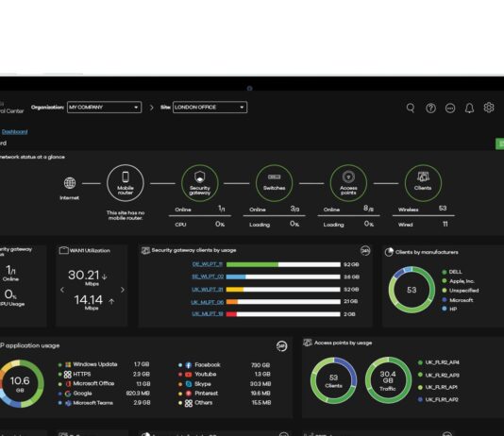Click 24h icon on application usage panel
This screenshot has height=436, width=504.
tap(281, 346)
